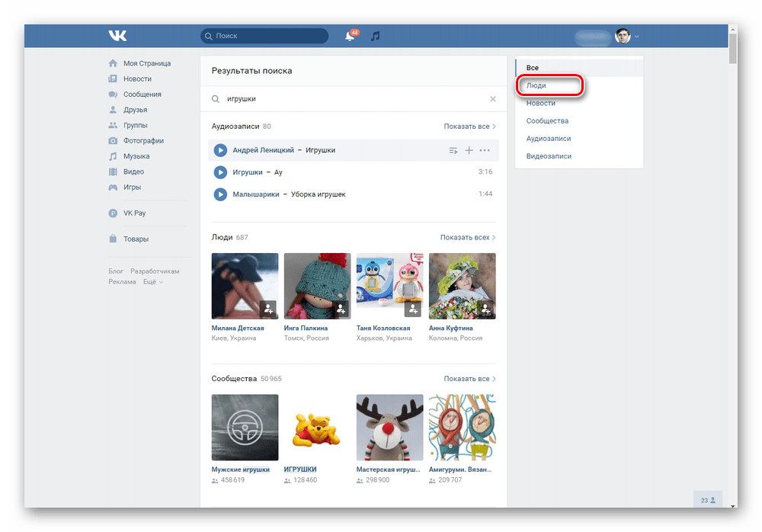Add Андрей Леницкий track with plus icon
Viewport: 762px width, 532px height.
click(x=469, y=150)
